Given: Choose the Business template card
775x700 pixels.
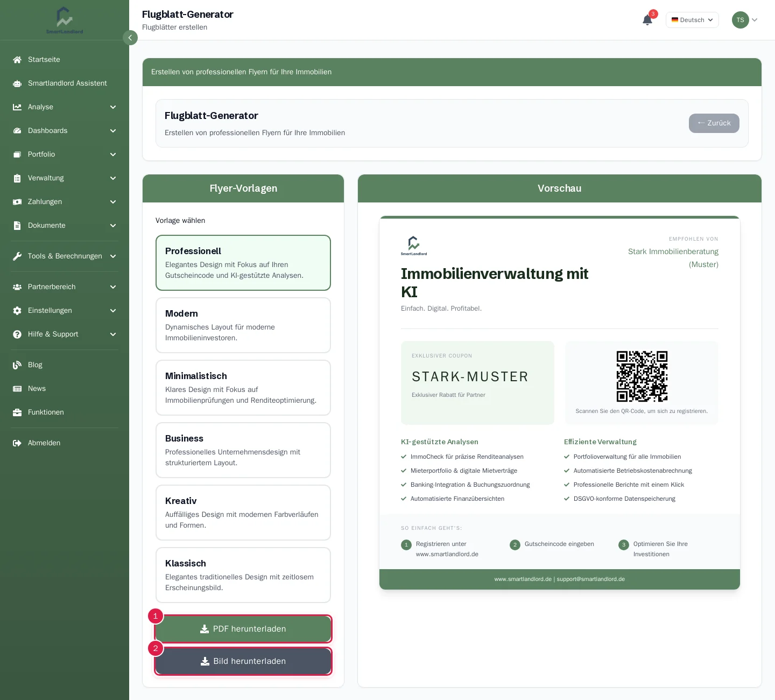Looking at the screenshot, I should pyautogui.click(x=243, y=450).
